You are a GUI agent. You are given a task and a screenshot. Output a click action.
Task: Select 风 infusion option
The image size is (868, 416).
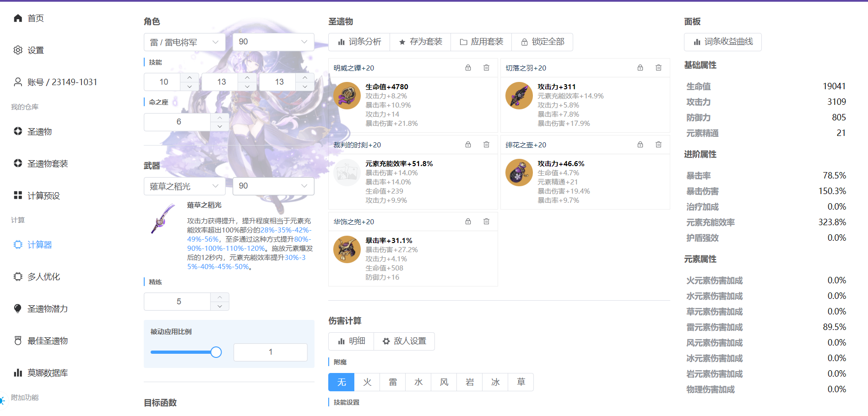444,382
